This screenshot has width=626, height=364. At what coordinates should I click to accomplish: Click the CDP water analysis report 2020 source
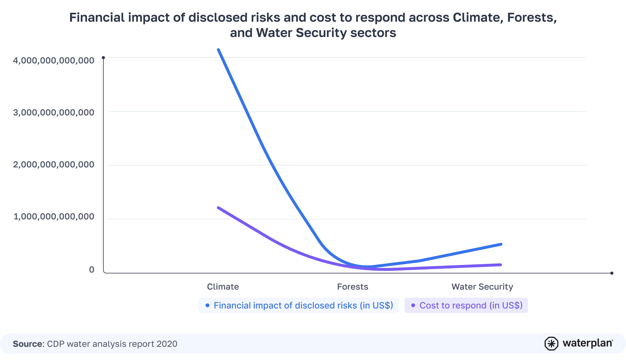click(112, 344)
